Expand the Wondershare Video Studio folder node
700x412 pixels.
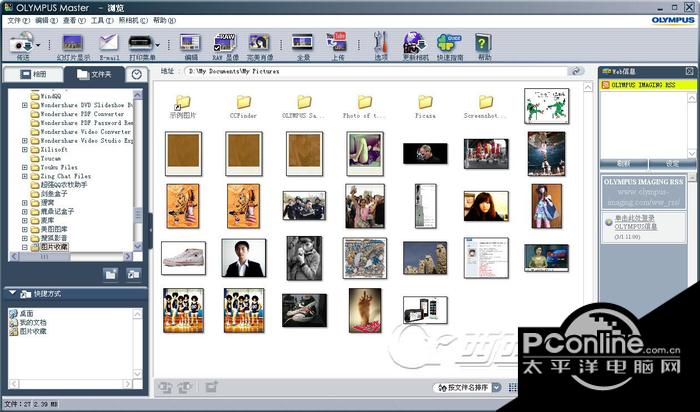point(25,141)
